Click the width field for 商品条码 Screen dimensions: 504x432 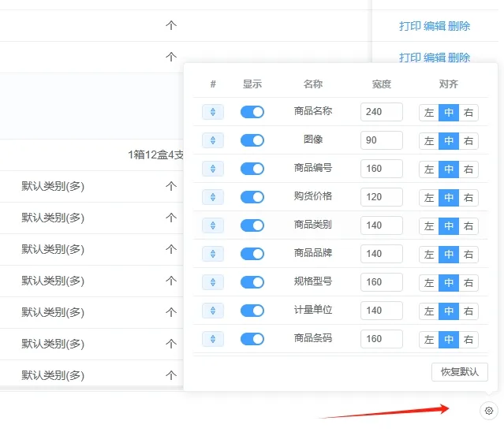[382, 339]
